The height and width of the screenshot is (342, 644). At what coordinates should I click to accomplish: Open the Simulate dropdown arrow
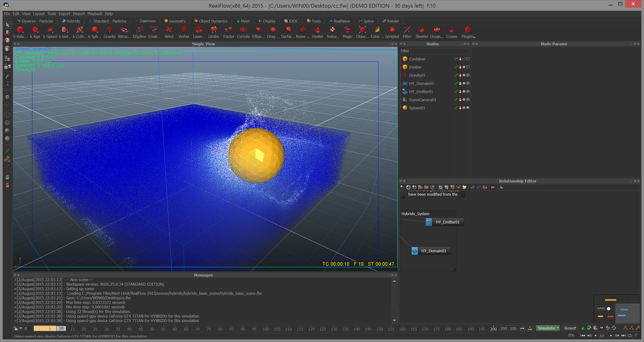click(x=557, y=328)
